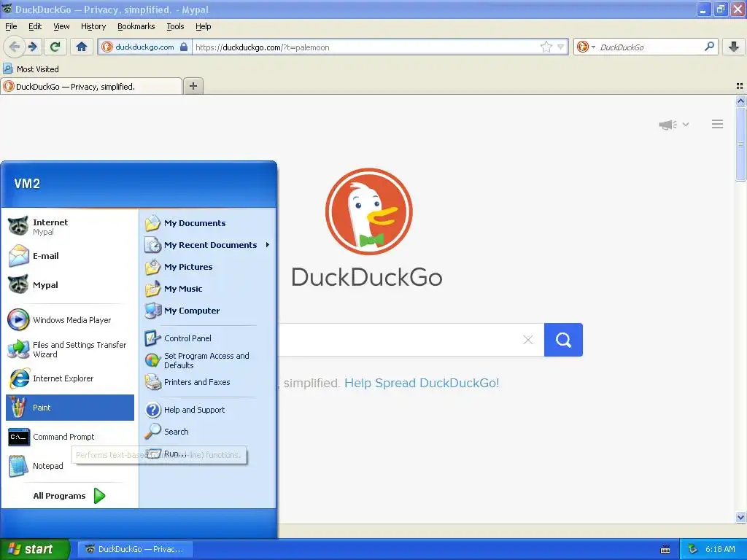Click the Help Spread DuckDuckGo! link

(x=422, y=383)
